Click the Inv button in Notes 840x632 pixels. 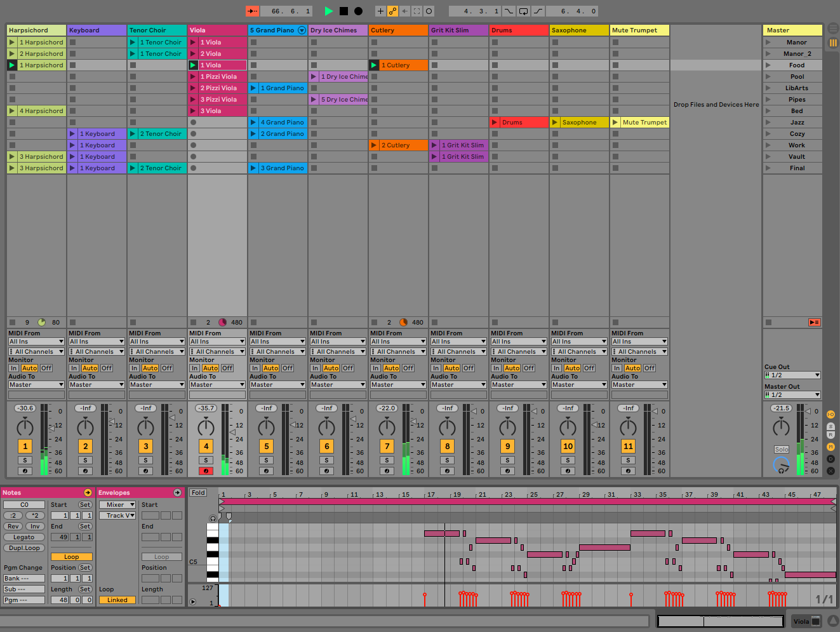[35, 526]
